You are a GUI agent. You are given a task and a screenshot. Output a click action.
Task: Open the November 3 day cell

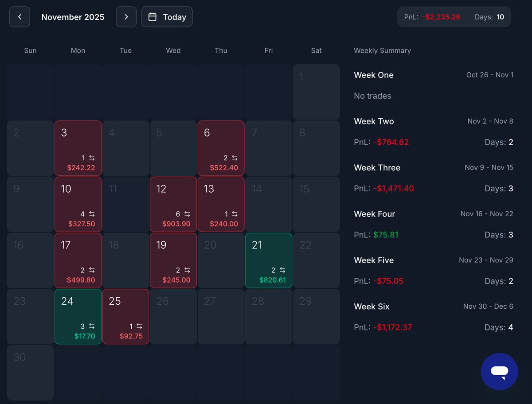click(78, 148)
